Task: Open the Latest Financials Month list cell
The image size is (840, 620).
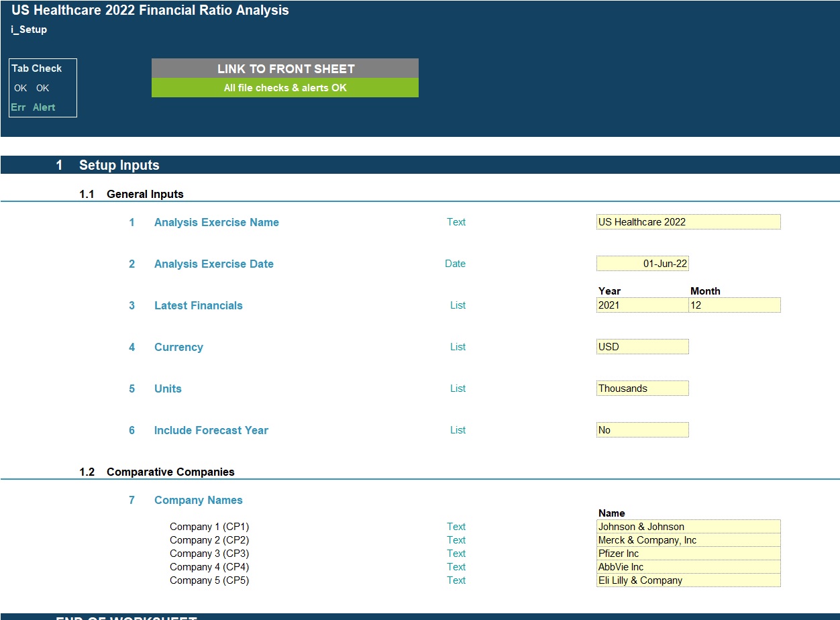Action: [735, 305]
